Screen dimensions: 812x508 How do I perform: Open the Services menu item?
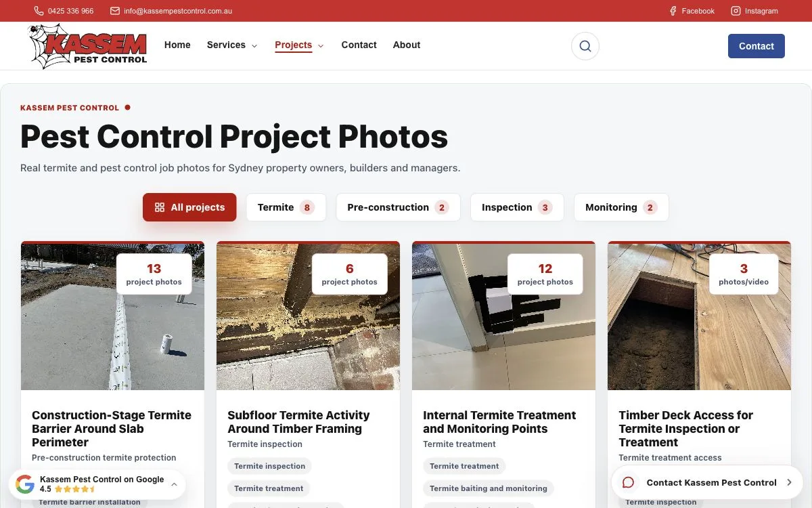(226, 45)
